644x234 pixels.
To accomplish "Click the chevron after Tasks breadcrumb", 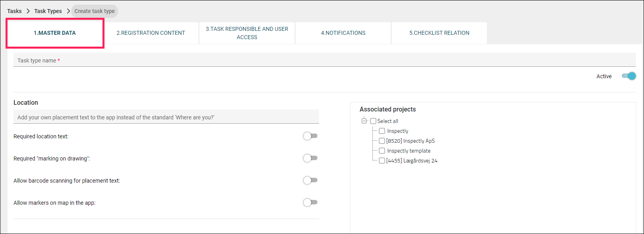I will click(28, 11).
